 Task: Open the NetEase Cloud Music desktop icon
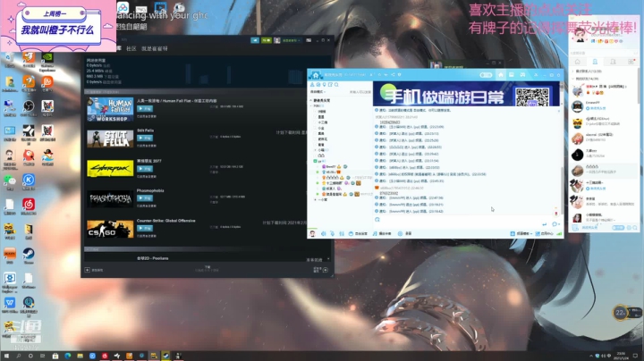click(29, 206)
